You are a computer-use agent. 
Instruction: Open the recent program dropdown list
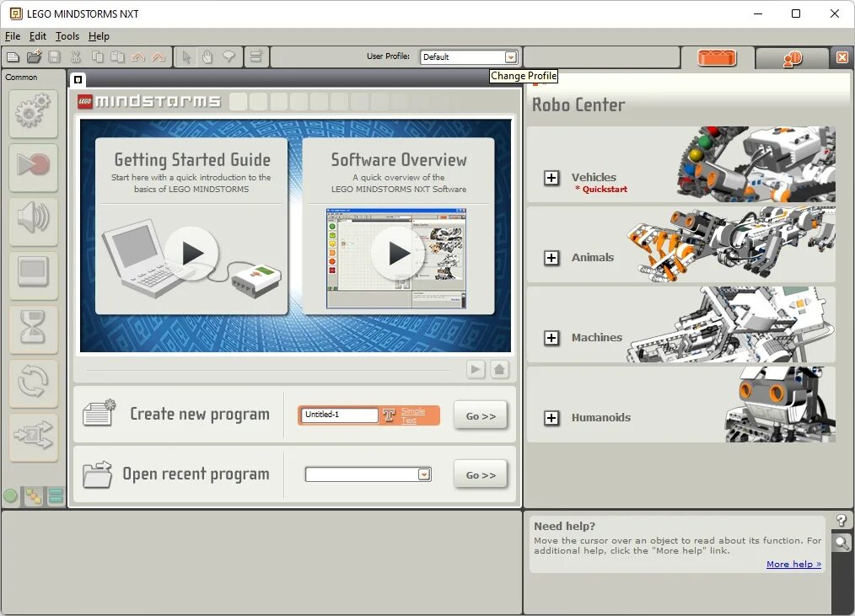[424, 474]
